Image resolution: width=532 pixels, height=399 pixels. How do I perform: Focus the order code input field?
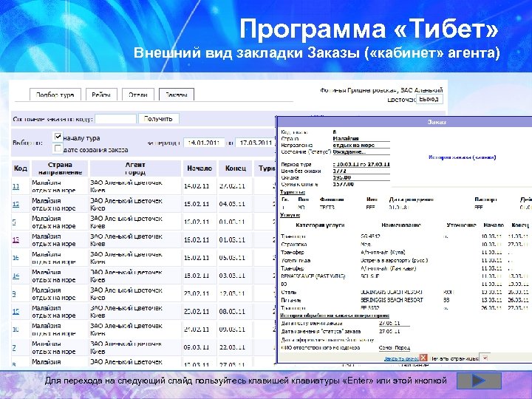[116, 119]
